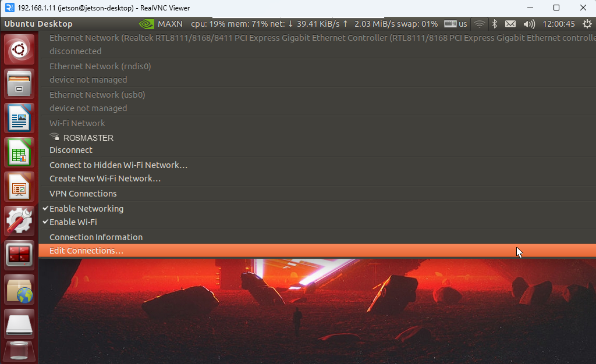This screenshot has width=596, height=364.
Task: Toggle the Enable Wi-Fi option
Action: [x=73, y=222]
